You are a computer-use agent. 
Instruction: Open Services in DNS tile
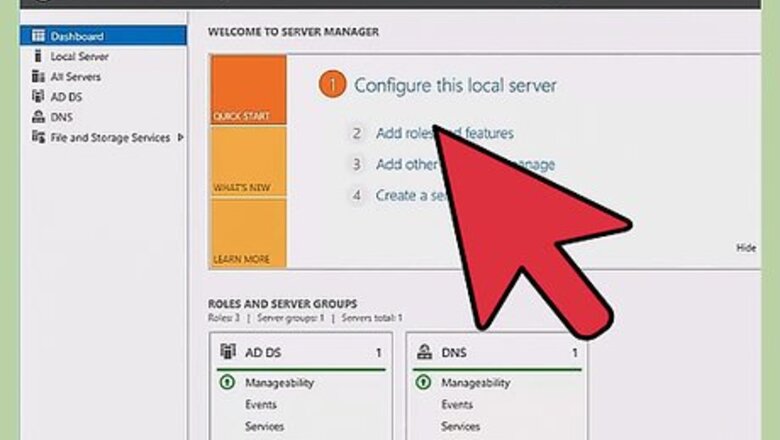461,426
